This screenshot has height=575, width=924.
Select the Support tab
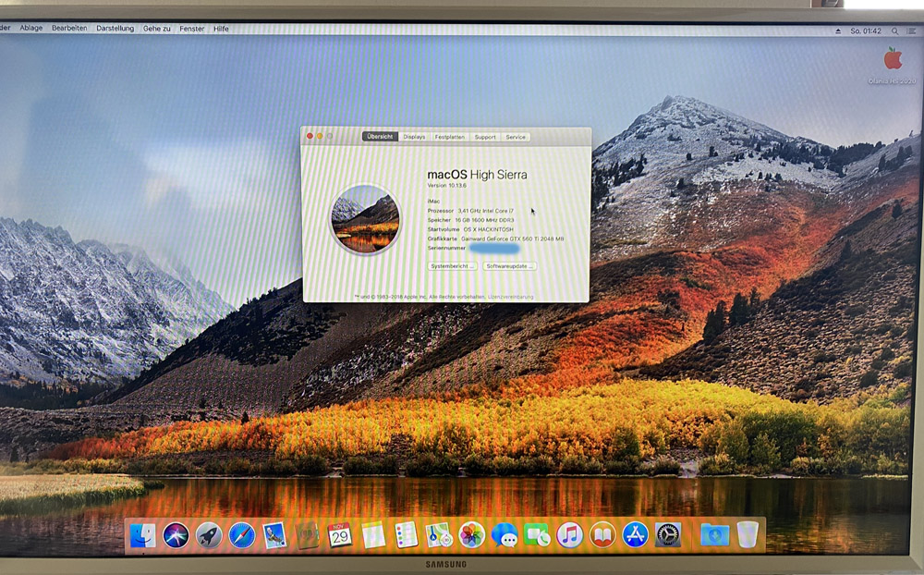tap(485, 137)
